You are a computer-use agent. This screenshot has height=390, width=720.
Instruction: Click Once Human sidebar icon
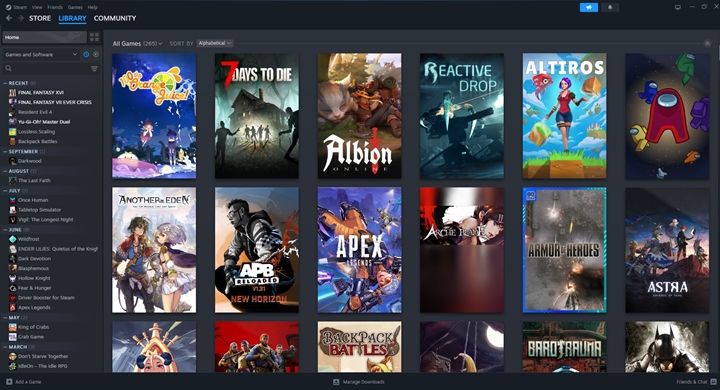[x=12, y=200]
